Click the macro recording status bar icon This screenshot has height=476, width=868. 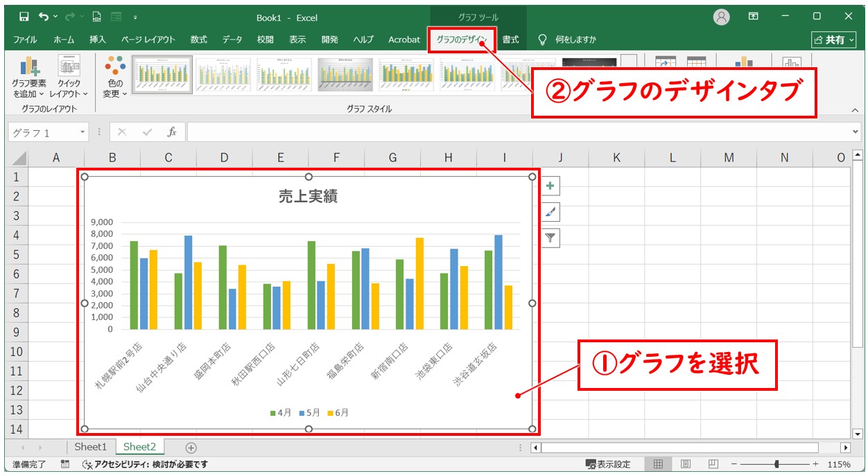(65, 464)
